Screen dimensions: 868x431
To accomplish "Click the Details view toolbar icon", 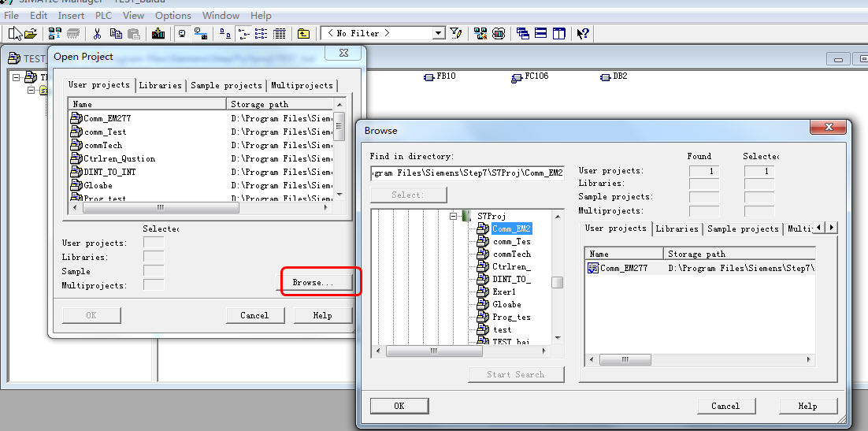I will (279, 34).
